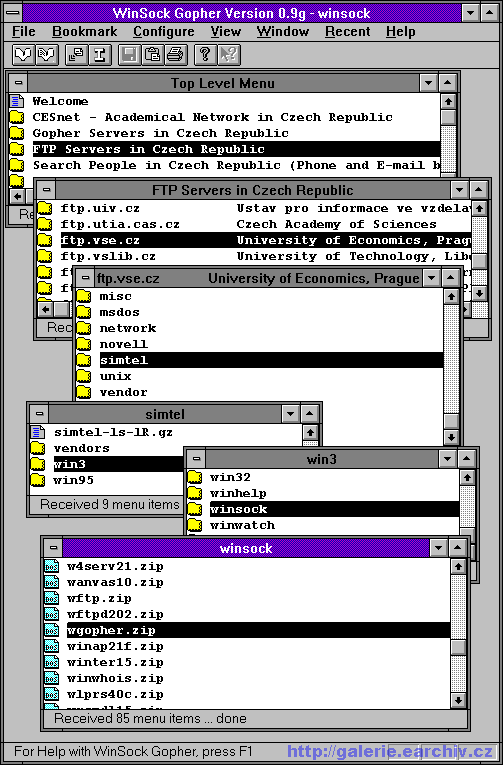Open the control menu box of winsock window
Image resolution: width=503 pixels, height=765 pixels.
click(53, 548)
